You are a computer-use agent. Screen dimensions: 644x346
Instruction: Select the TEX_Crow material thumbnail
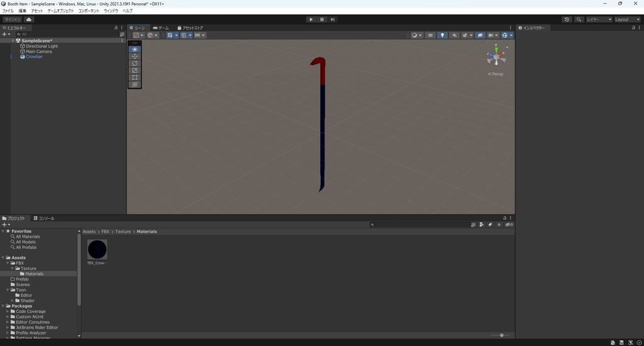[x=97, y=249]
